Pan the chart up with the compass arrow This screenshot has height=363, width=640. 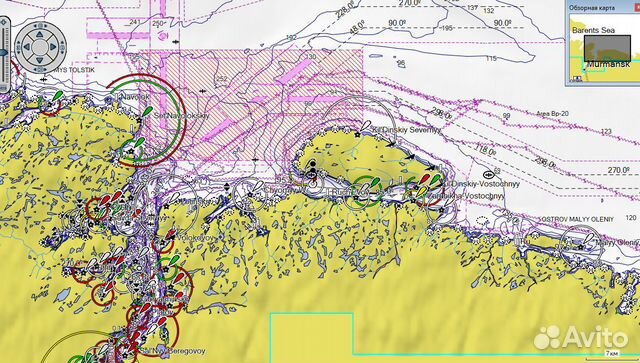[x=40, y=35]
